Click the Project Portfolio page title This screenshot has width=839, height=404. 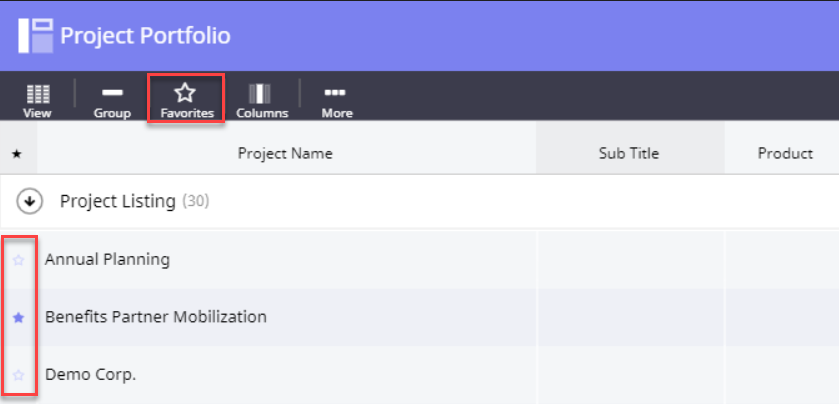pyautogui.click(x=145, y=36)
